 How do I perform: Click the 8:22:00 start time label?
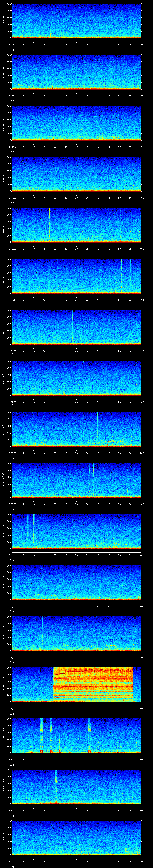click(x=12, y=453)
